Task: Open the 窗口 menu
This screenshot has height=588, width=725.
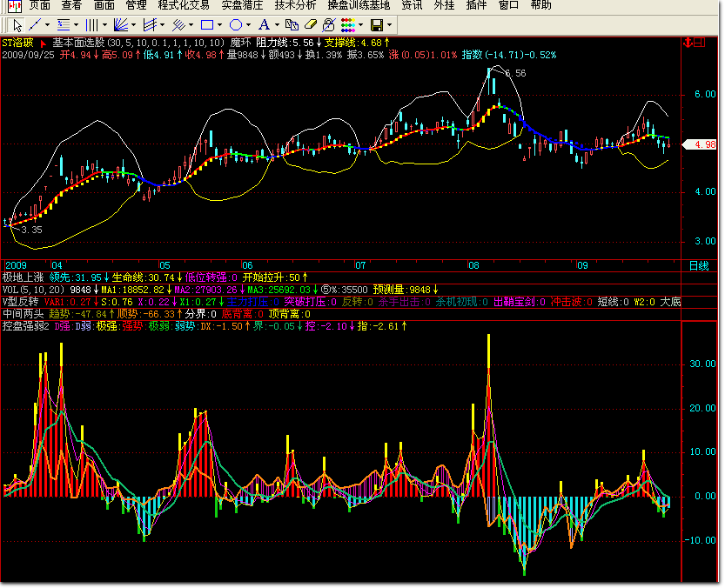Action: pos(508,5)
